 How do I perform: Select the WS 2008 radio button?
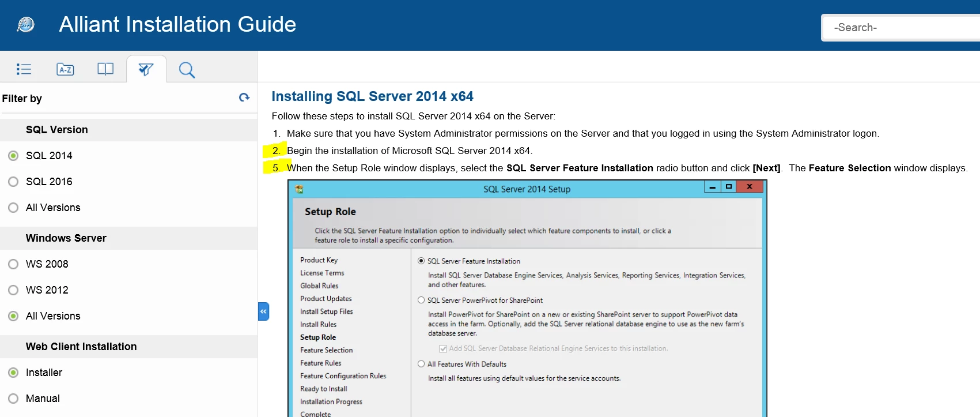pos(13,264)
